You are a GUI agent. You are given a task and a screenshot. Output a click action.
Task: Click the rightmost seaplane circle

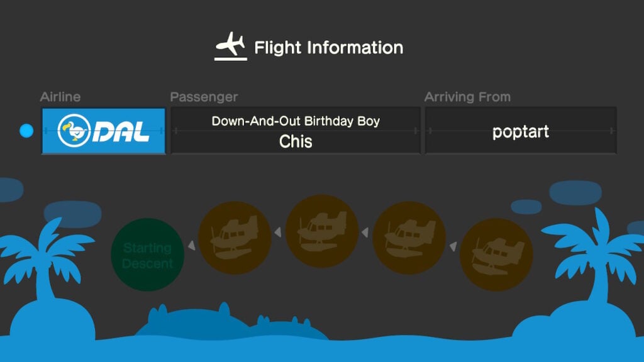pos(496,255)
